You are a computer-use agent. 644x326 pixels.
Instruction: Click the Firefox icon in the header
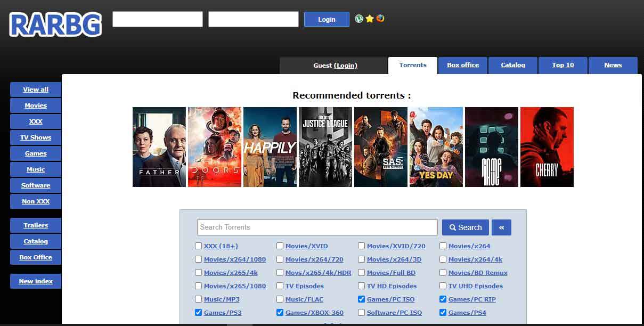(380, 19)
